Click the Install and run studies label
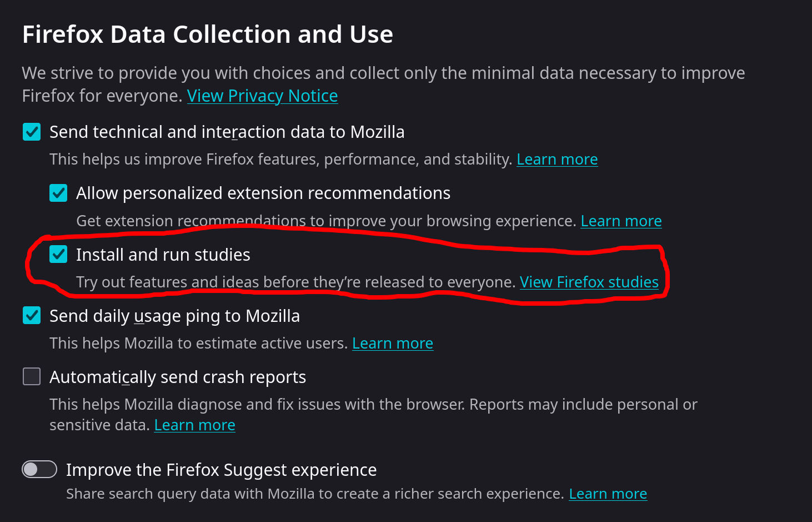Screen dimensions: 812x522 pyautogui.click(x=163, y=255)
